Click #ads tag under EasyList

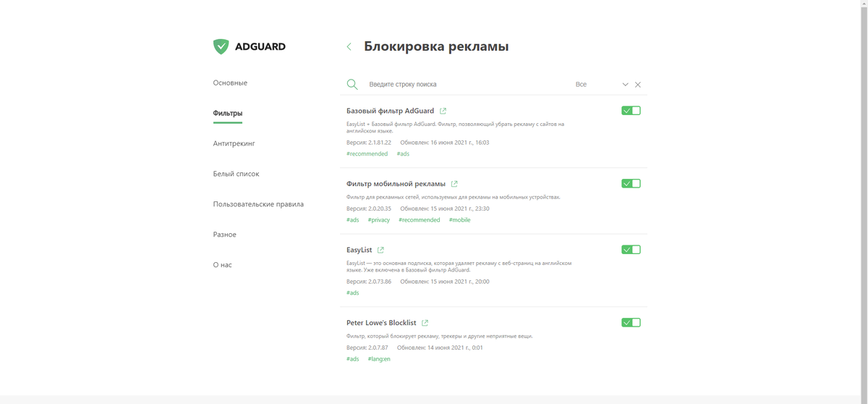point(352,293)
